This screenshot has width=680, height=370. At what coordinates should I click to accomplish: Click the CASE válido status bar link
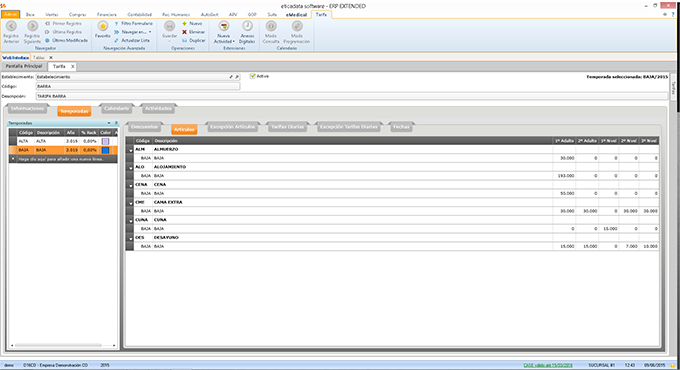point(548,365)
